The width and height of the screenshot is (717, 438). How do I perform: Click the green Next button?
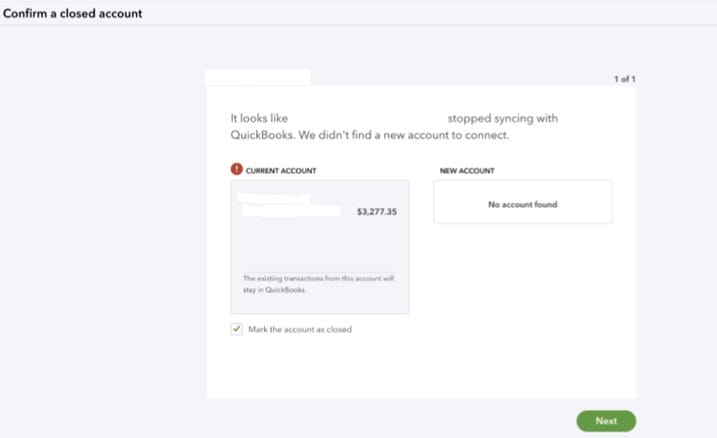pyautogui.click(x=606, y=421)
